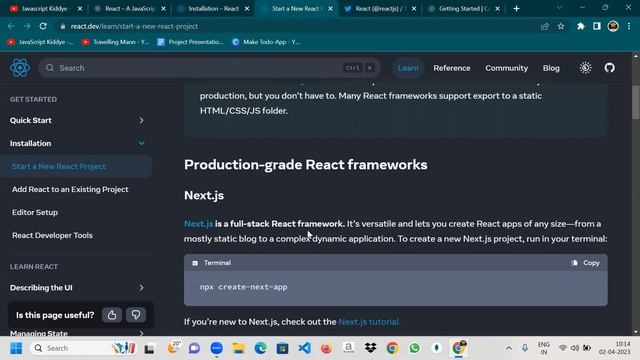Viewport: 640px width, 360px height.
Task: Open Firefox from taskbar
Action: pyautogui.click(x=326, y=348)
